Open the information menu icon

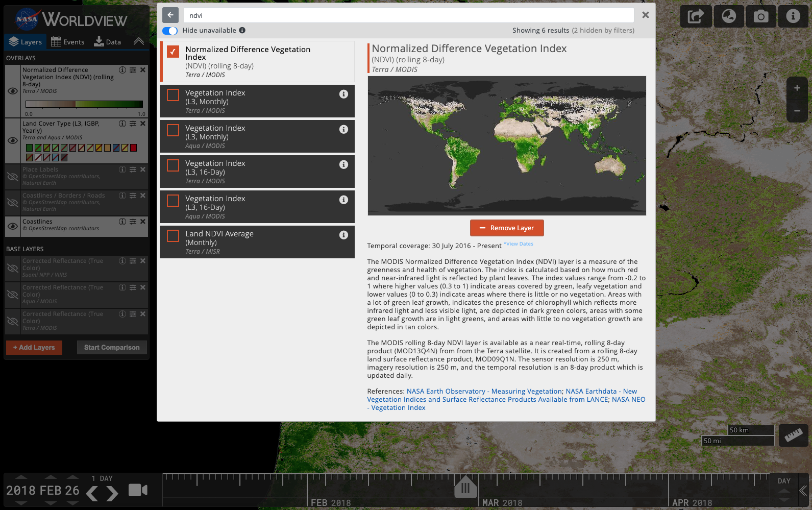793,16
